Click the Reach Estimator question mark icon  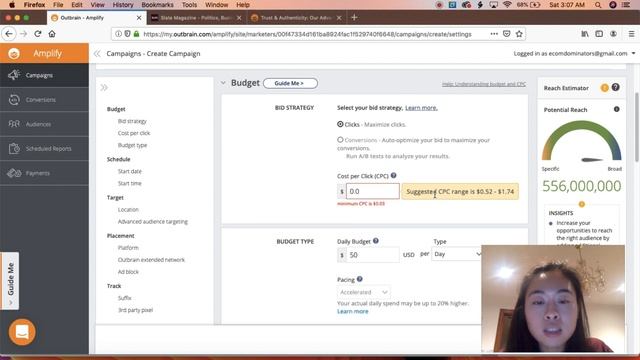click(x=616, y=87)
